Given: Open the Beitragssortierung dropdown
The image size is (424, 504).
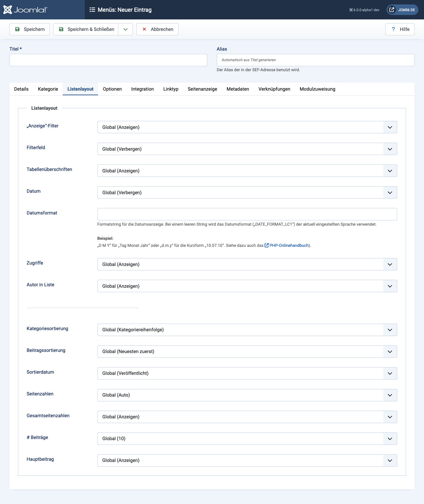Looking at the screenshot, I should coord(247,352).
